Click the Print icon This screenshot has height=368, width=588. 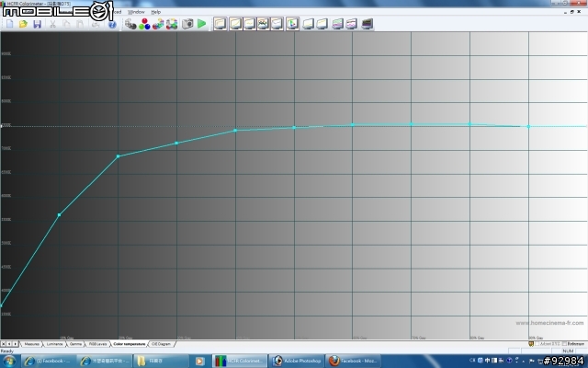96,25
